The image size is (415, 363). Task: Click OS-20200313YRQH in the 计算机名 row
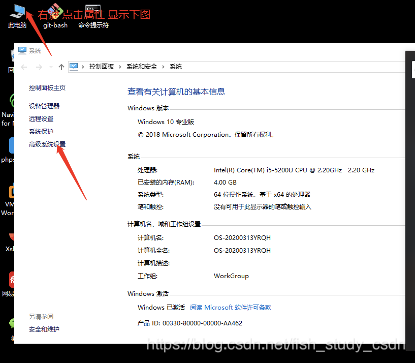242,238
